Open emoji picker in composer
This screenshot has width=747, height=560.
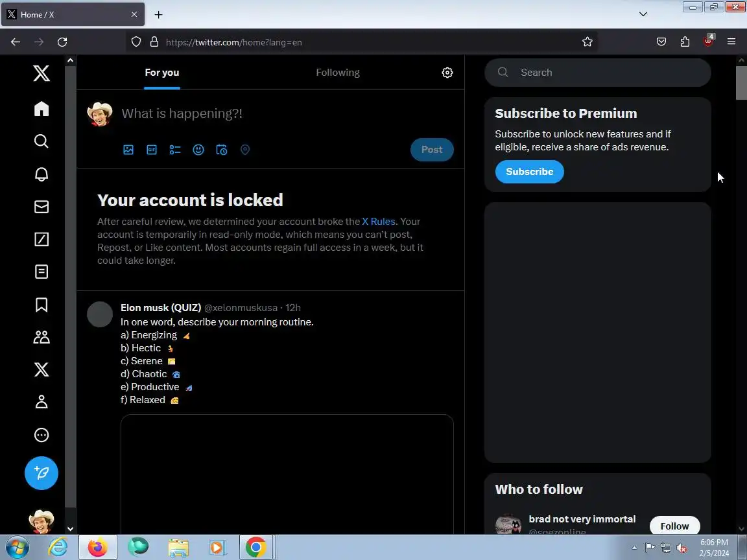coord(198,150)
